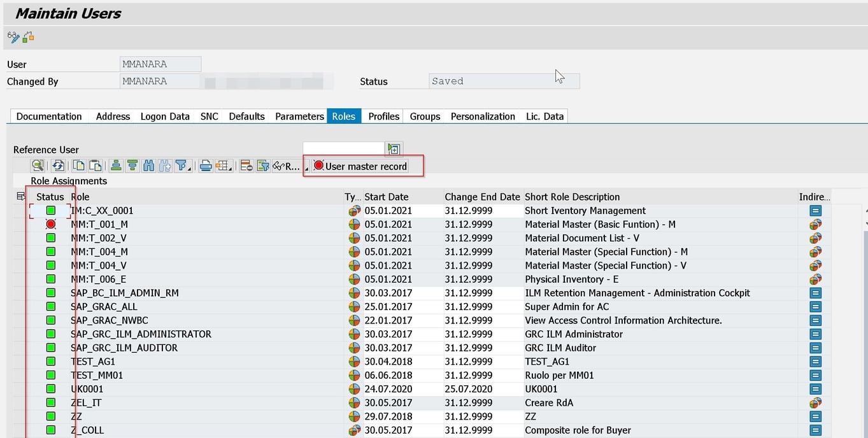Click the green status light for IM:C_XX_0001
Viewport: 868px width, 438px height.
coord(50,211)
